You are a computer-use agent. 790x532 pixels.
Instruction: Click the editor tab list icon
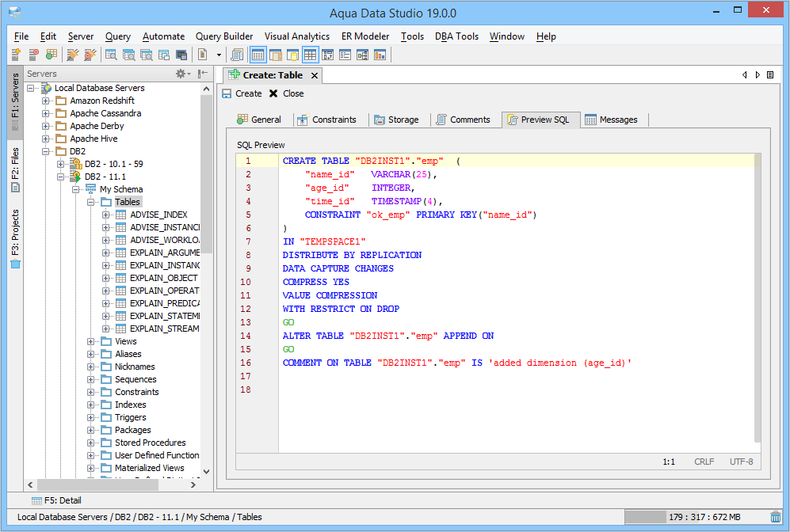(770, 74)
